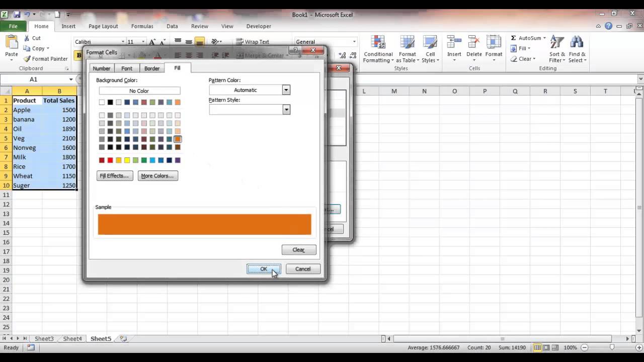This screenshot has height=362, width=644.
Task: Click the Middle Align icon
Action: click(189, 42)
